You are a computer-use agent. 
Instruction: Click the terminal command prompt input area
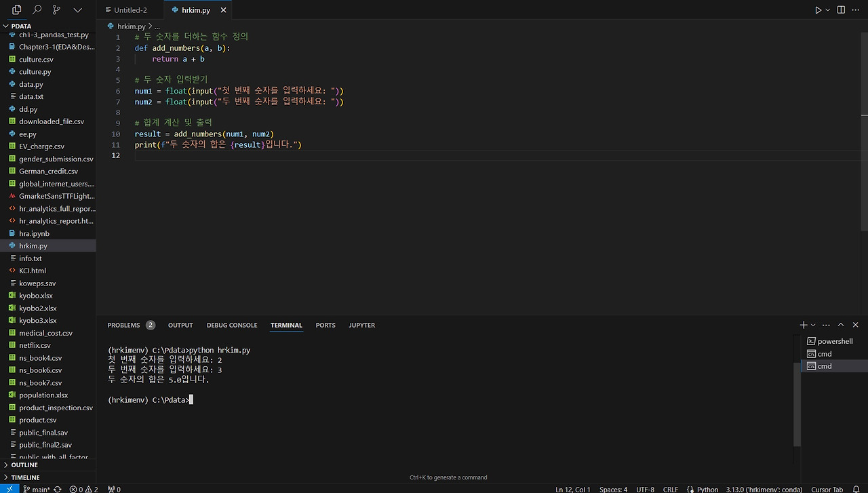(x=192, y=400)
